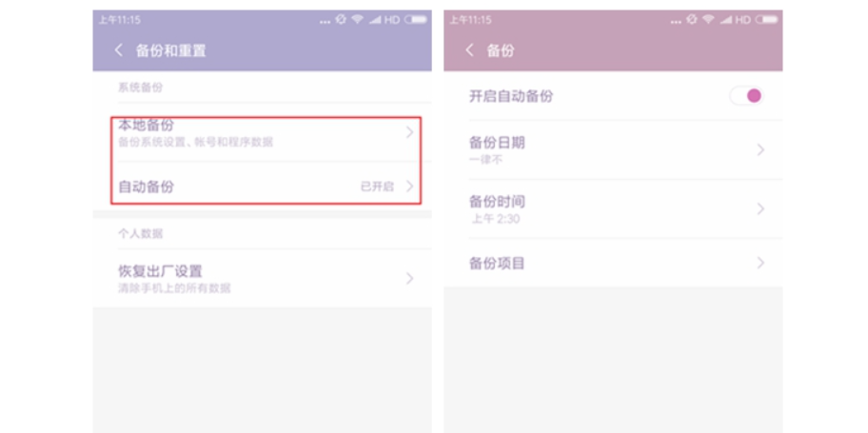The height and width of the screenshot is (433, 868).
Task: Open chevron next to 本地备份
Action: coord(409,132)
